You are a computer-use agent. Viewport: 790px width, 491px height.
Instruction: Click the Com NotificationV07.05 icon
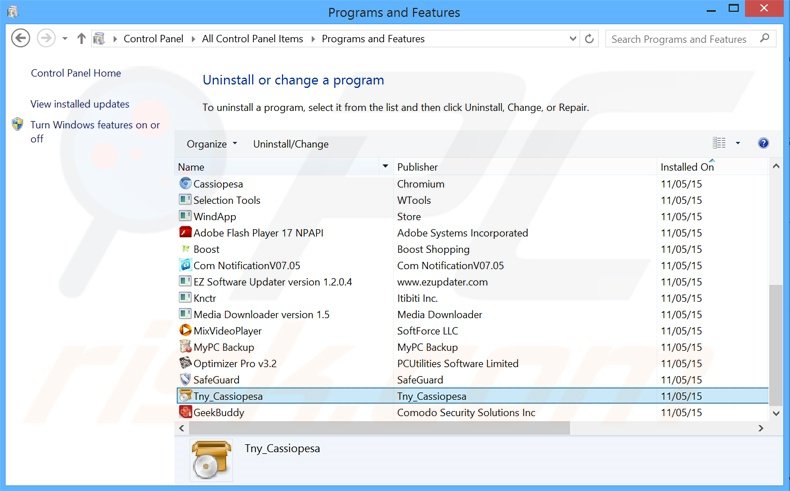click(x=185, y=265)
